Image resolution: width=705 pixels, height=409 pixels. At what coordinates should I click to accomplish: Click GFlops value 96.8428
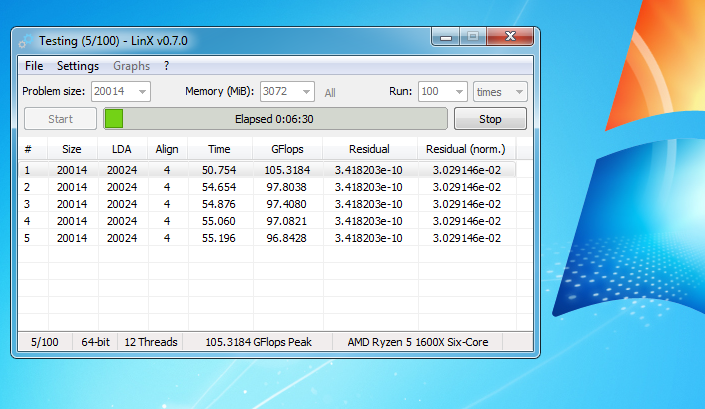[x=286, y=239]
